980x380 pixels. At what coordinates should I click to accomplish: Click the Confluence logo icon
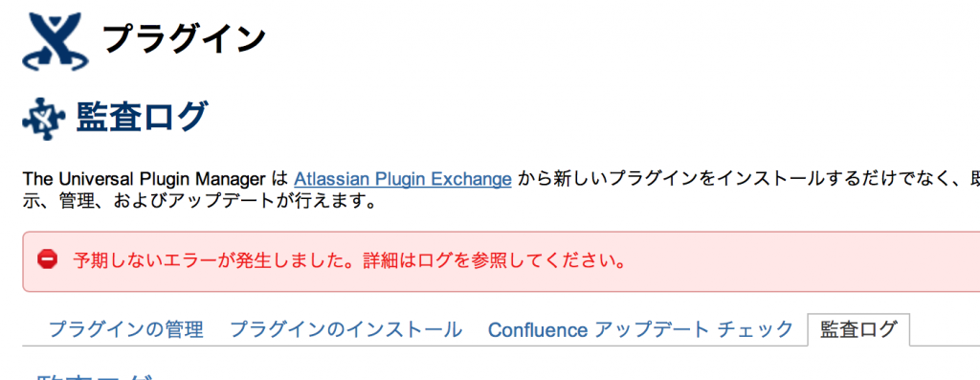coord(55,40)
